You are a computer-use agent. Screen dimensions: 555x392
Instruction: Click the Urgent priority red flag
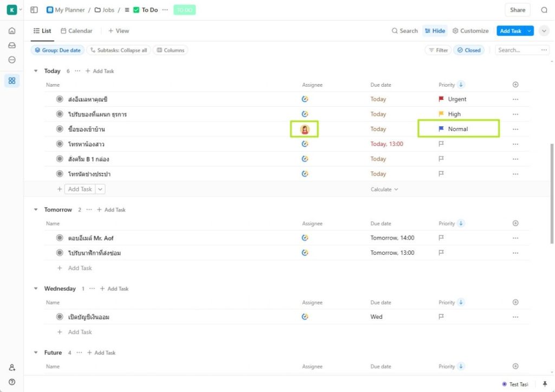click(441, 99)
